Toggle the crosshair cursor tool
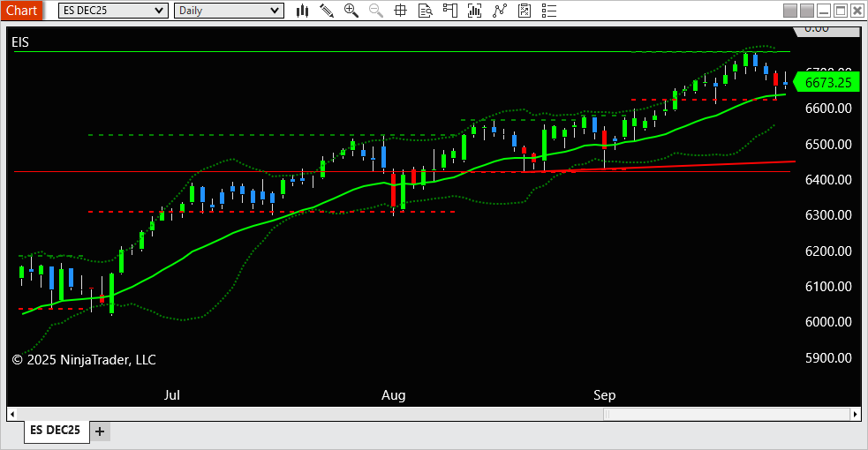The image size is (868, 450). 400,11
